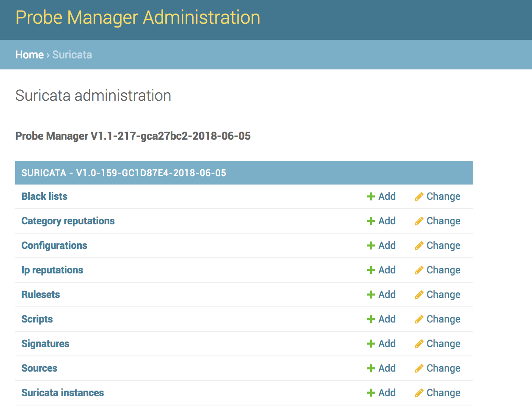The height and width of the screenshot is (419, 532).
Task: Open Category reputations list
Action: pyautogui.click(x=68, y=221)
